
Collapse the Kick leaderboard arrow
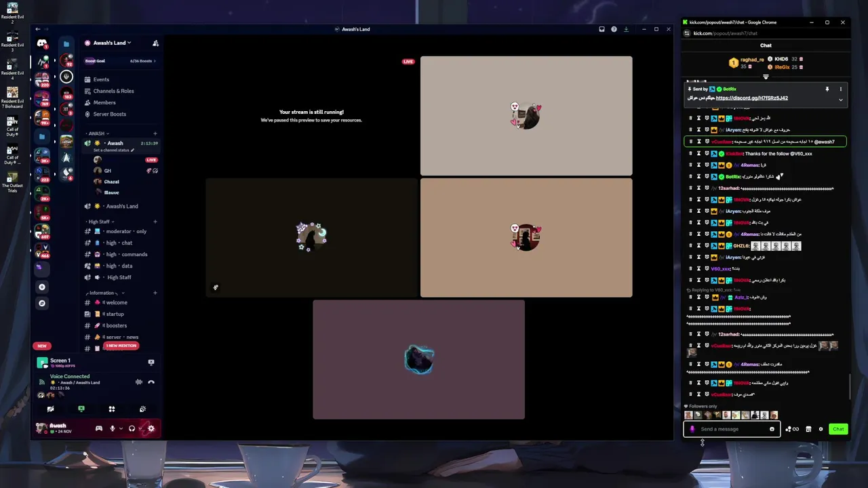click(766, 77)
